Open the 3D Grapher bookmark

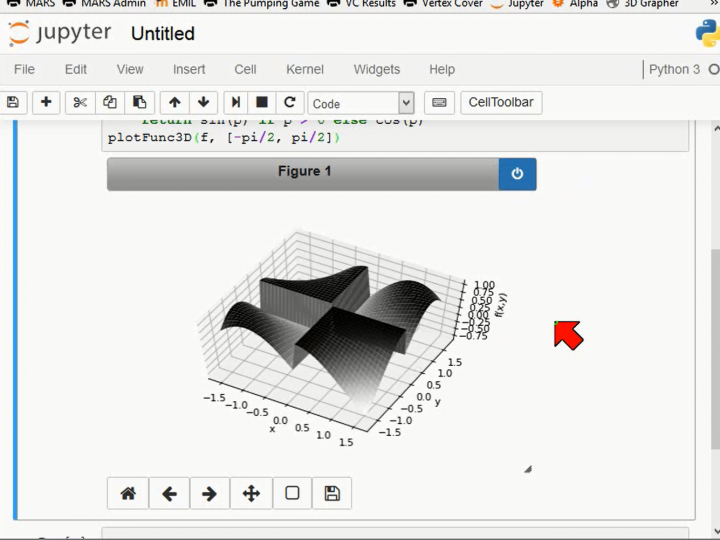pyautogui.click(x=642, y=4)
